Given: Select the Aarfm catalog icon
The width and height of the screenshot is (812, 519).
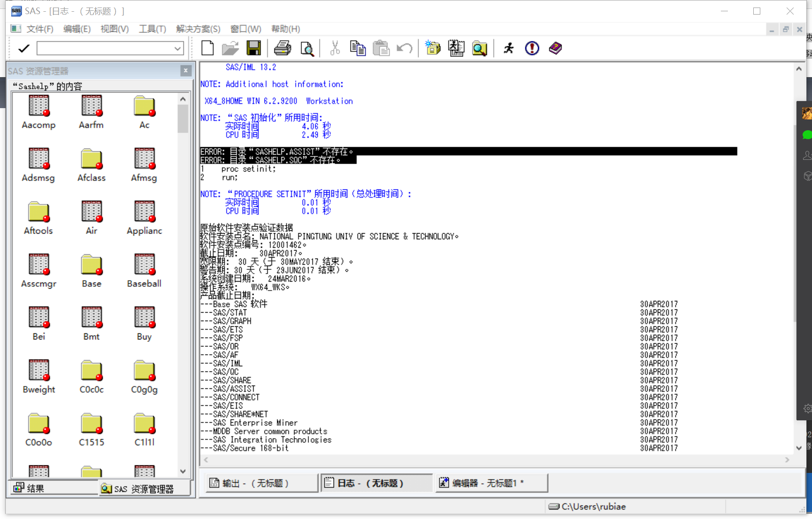Looking at the screenshot, I should [91, 105].
